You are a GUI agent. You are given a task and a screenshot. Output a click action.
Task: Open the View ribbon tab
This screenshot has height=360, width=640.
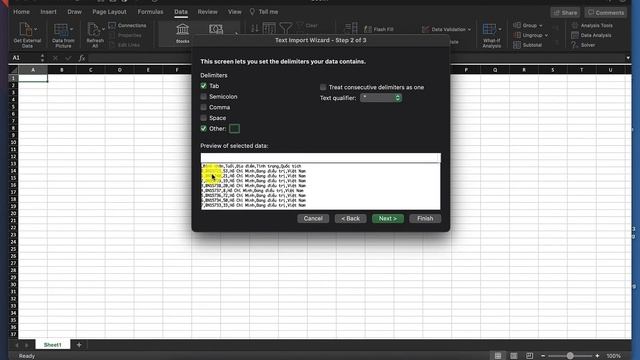pyautogui.click(x=235, y=12)
